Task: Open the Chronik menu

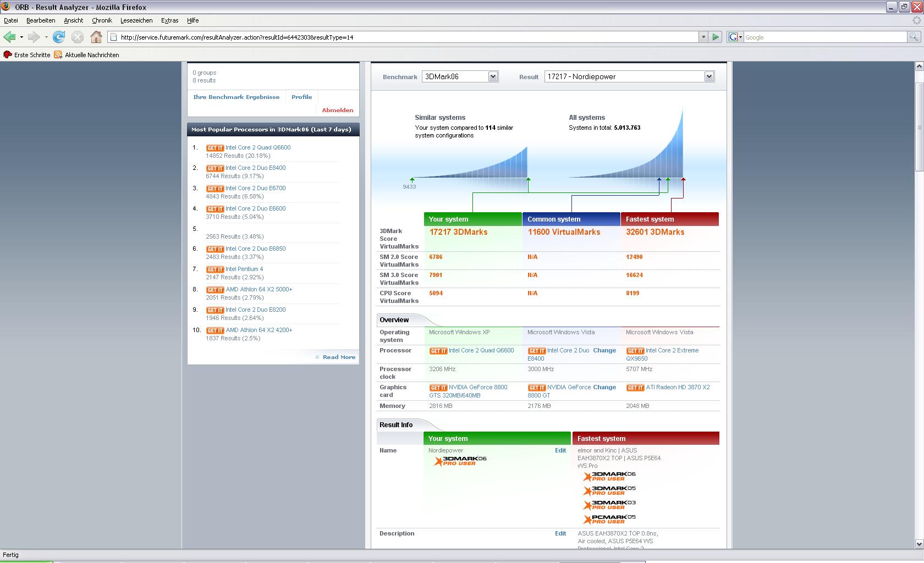Action: coord(102,20)
